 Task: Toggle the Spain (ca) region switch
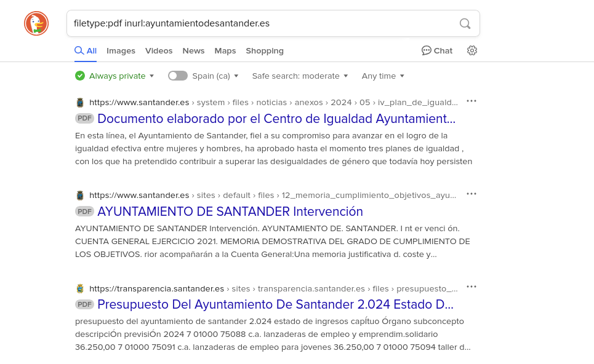(178, 76)
